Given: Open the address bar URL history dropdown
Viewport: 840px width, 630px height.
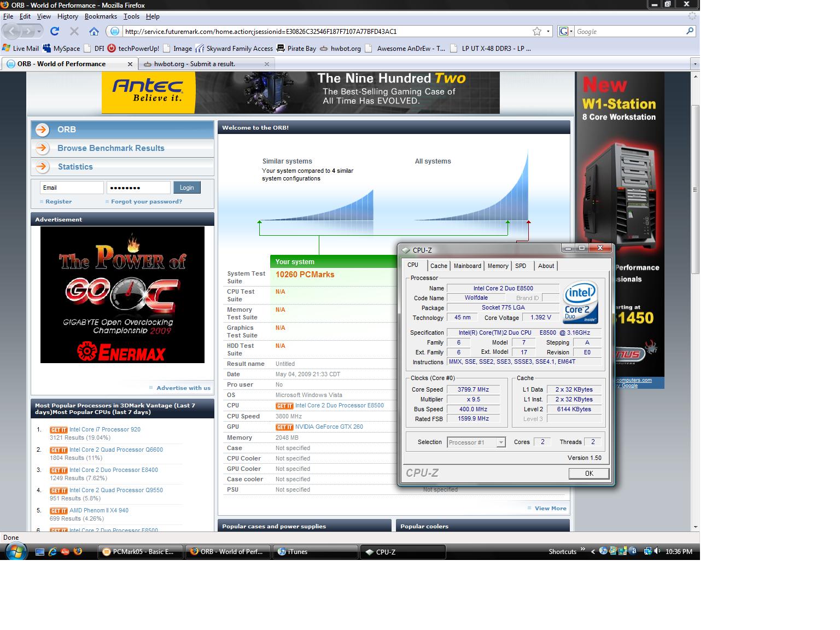Looking at the screenshot, I should (x=548, y=31).
